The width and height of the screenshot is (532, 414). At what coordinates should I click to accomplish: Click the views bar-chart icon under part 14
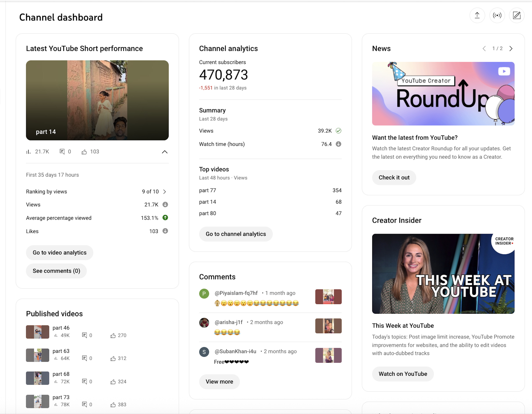click(x=28, y=152)
